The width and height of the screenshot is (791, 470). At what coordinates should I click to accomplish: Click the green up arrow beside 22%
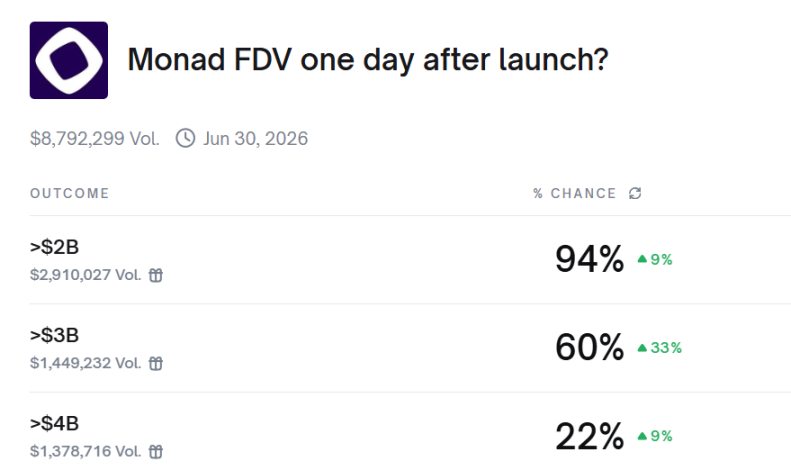643,436
